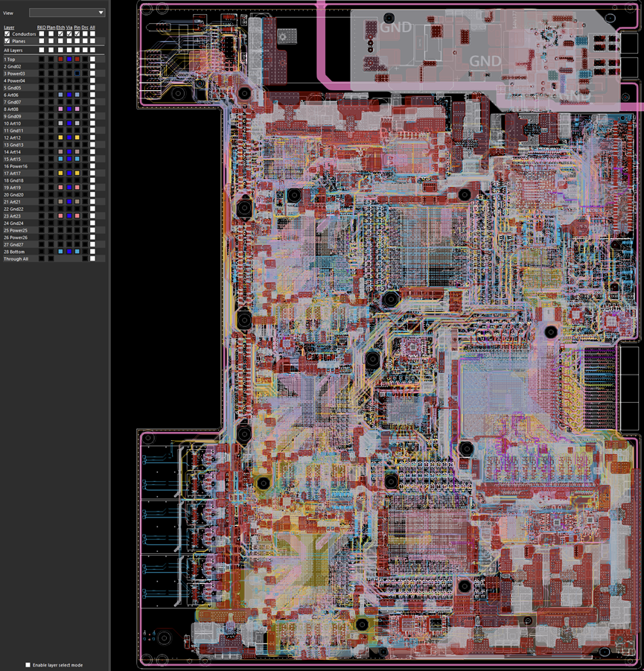
Task: Toggle Conductors Etch column checkbox
Action: coord(60,34)
